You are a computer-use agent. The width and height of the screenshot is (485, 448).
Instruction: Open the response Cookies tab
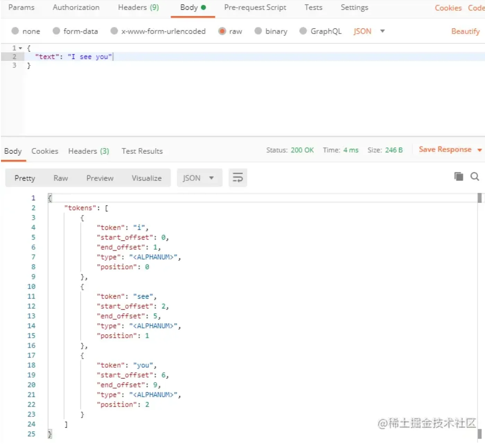point(45,151)
